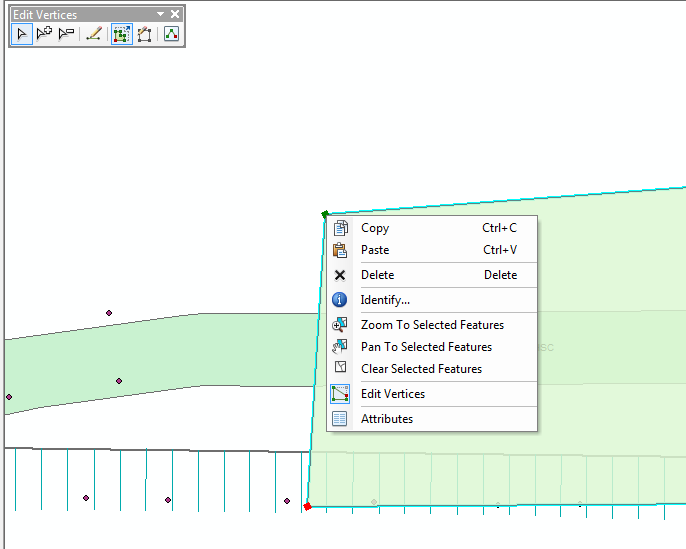Screen dimensions: 686x549
Task: Open Attributes from the context menu
Action: coord(432,419)
